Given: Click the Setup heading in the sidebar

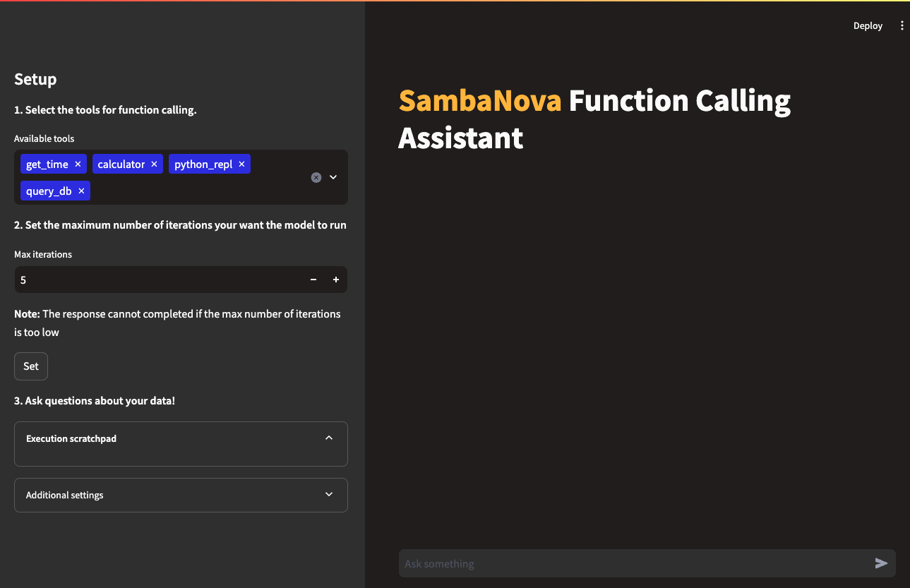Looking at the screenshot, I should click(35, 80).
